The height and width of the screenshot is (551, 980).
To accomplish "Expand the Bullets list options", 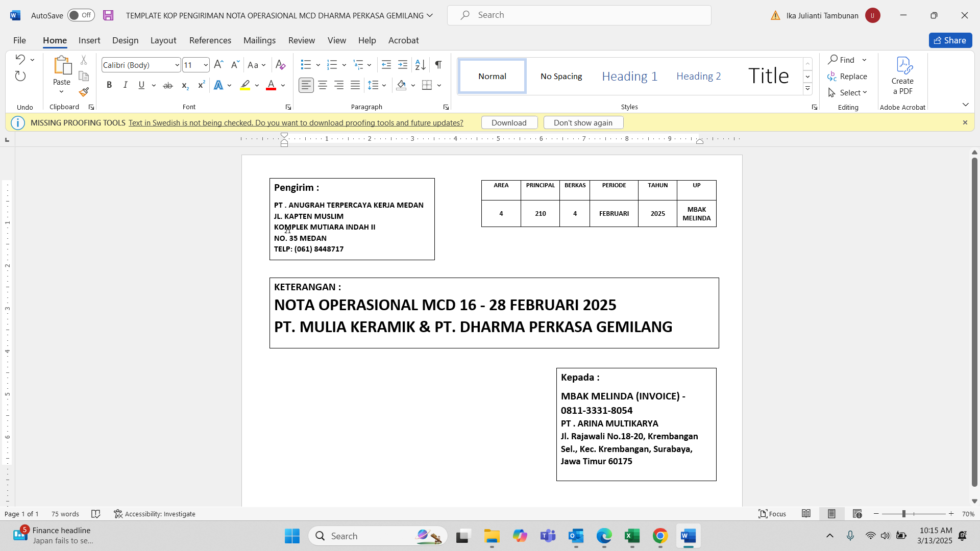I will (x=318, y=65).
